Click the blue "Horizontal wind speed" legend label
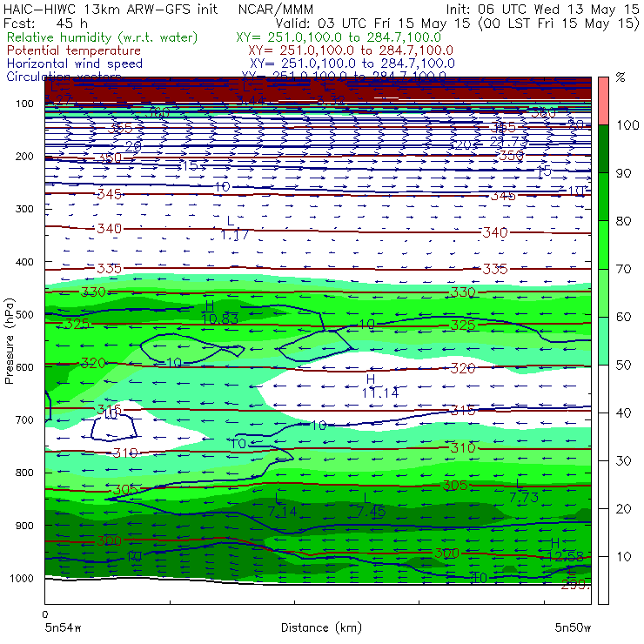This screenshot has height=644, width=644. pos(75,64)
